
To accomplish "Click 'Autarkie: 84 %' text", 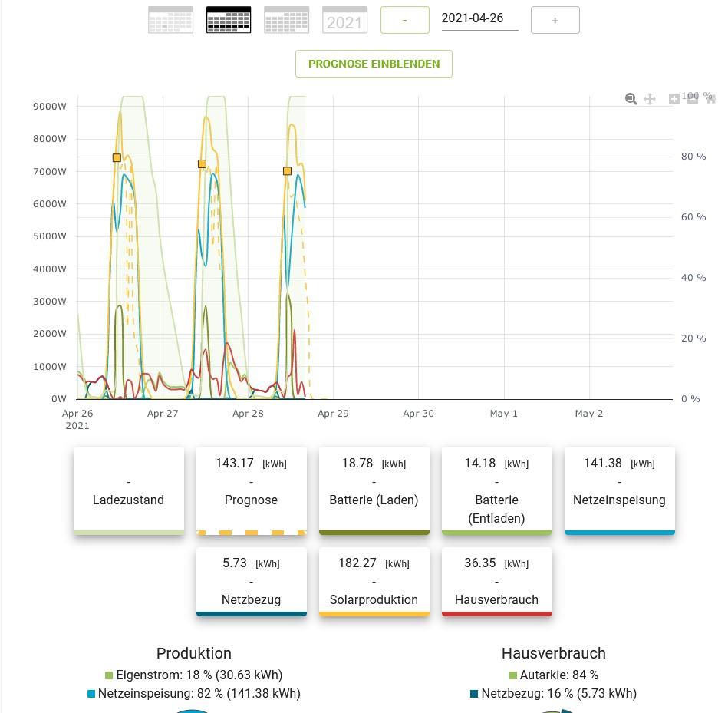I will tap(559, 675).
